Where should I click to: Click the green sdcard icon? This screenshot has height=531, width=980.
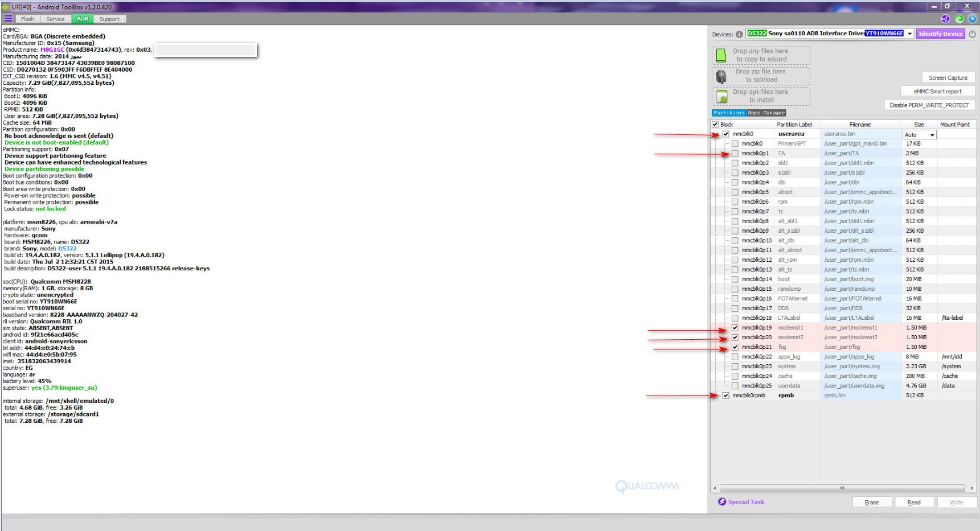pyautogui.click(x=721, y=56)
